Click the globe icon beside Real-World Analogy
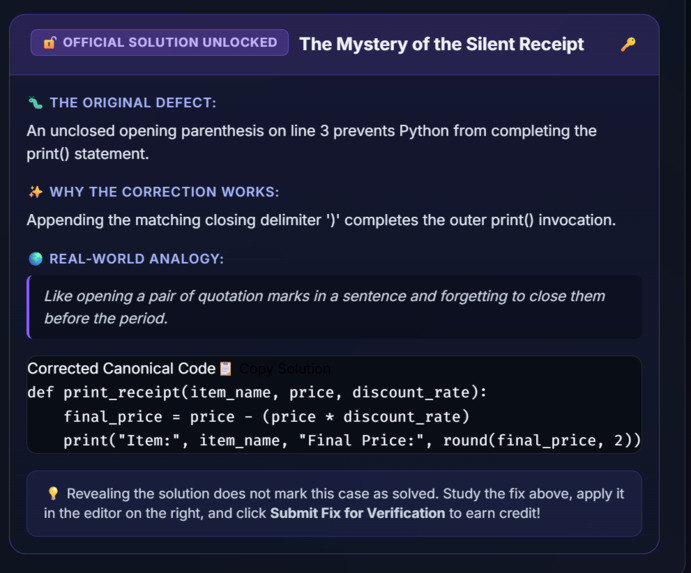Image resolution: width=691 pixels, height=573 pixels. [x=35, y=259]
